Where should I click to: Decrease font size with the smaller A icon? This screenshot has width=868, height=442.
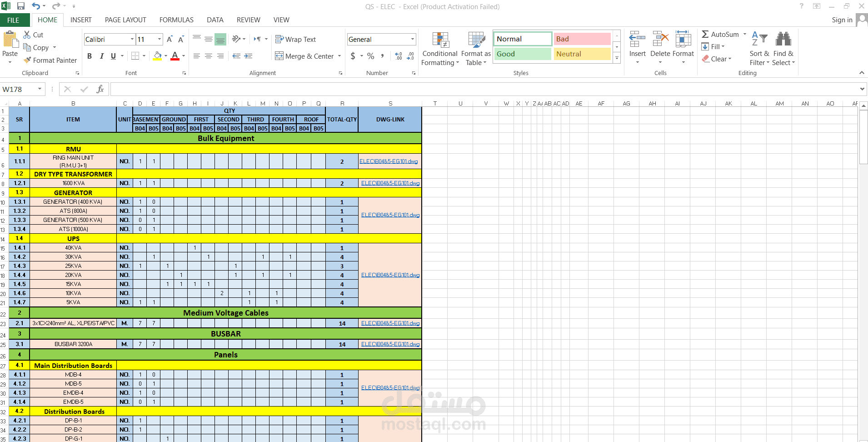pyautogui.click(x=181, y=40)
